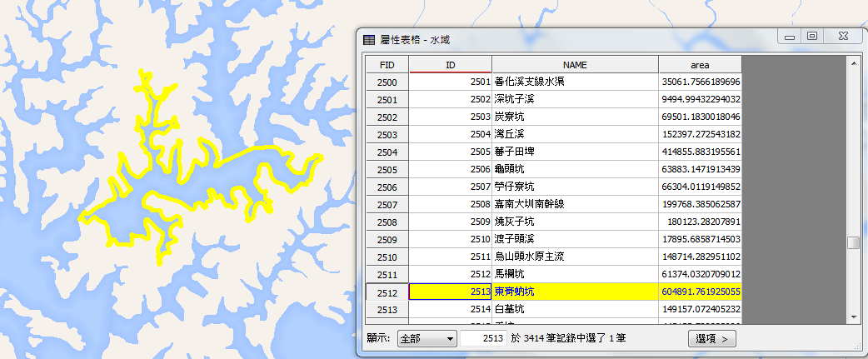Click the cell named 烏山頭水庫主流

575,257
